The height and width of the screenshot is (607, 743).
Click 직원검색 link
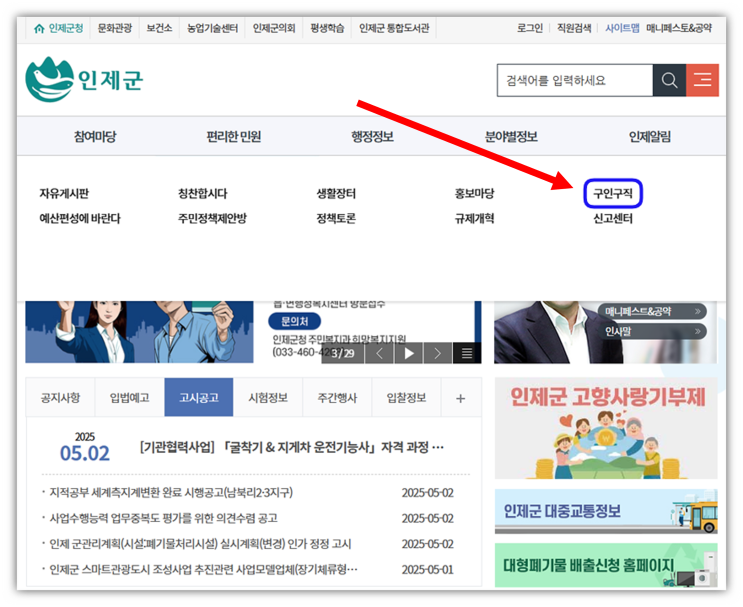[x=574, y=28]
